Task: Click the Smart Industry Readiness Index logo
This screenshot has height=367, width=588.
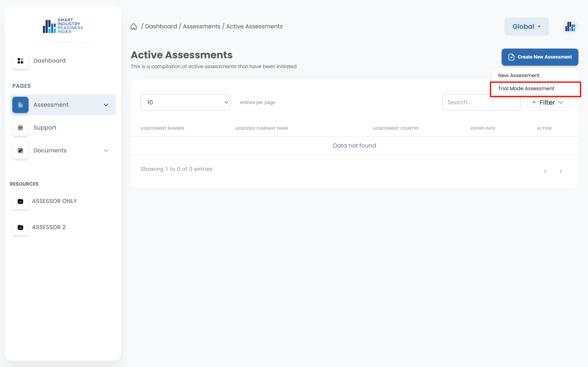Action: 63,26
